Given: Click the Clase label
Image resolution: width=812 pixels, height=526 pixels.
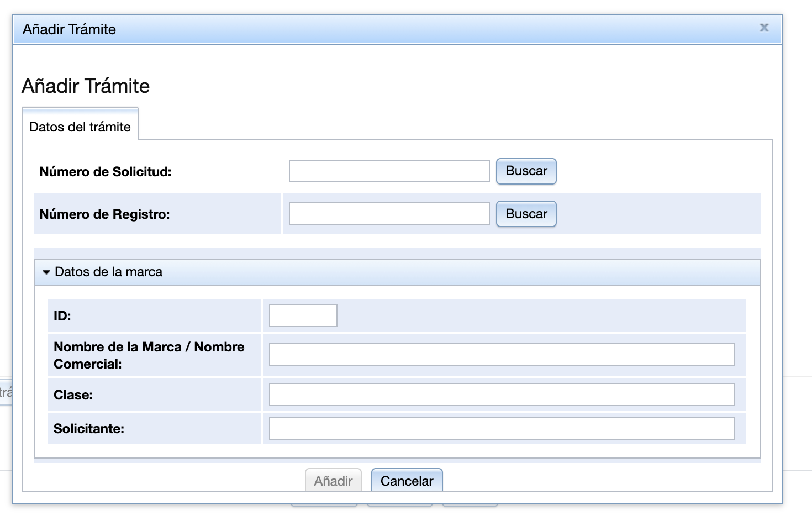Looking at the screenshot, I should (x=73, y=395).
